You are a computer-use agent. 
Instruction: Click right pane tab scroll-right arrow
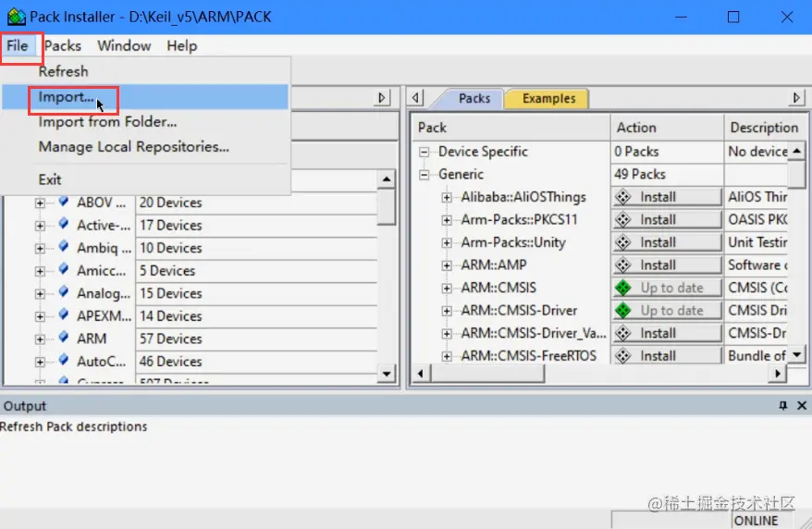point(796,98)
